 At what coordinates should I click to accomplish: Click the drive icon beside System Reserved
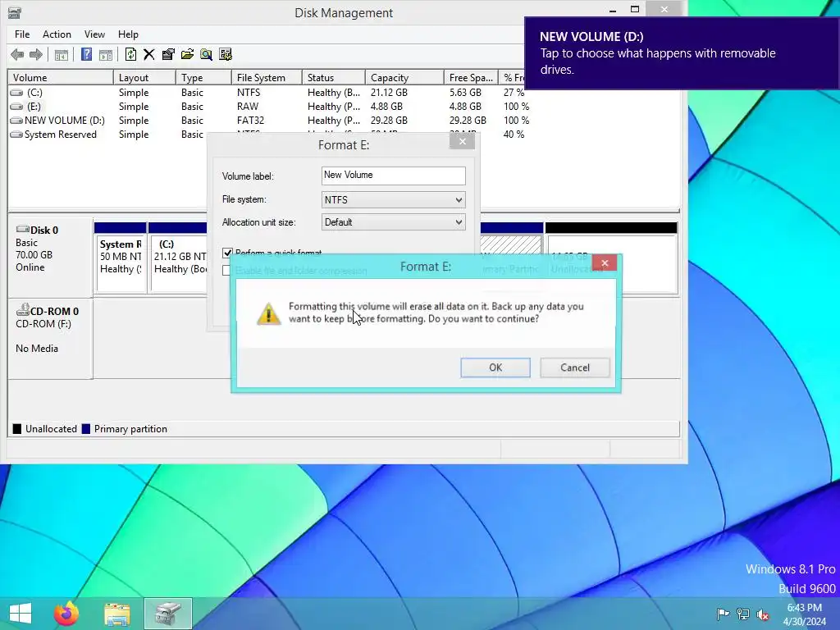pos(16,135)
